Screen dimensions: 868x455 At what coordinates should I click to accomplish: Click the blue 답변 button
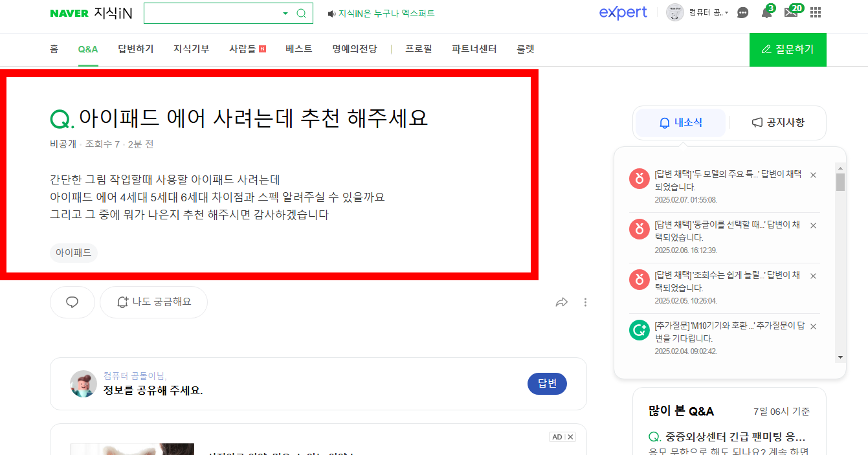pos(547,384)
